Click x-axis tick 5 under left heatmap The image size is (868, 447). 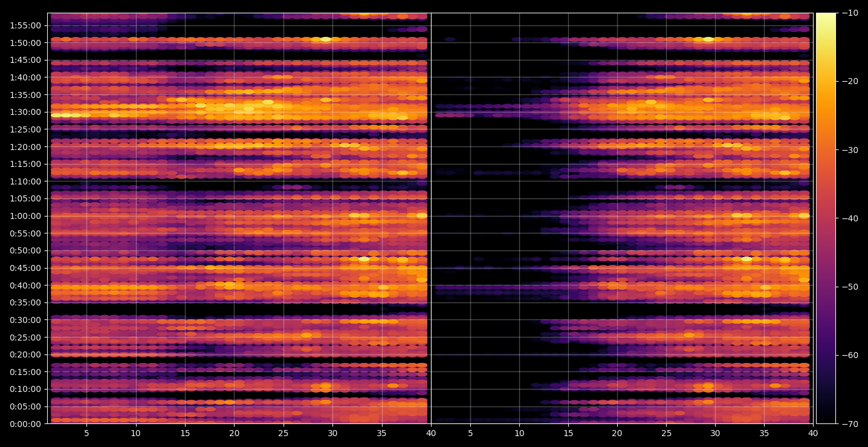click(86, 433)
